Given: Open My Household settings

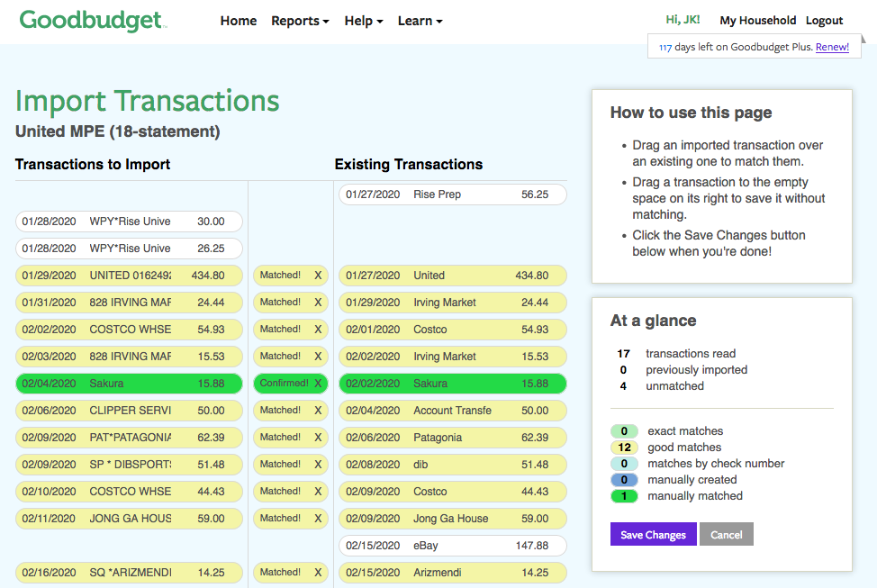Looking at the screenshot, I should point(757,21).
